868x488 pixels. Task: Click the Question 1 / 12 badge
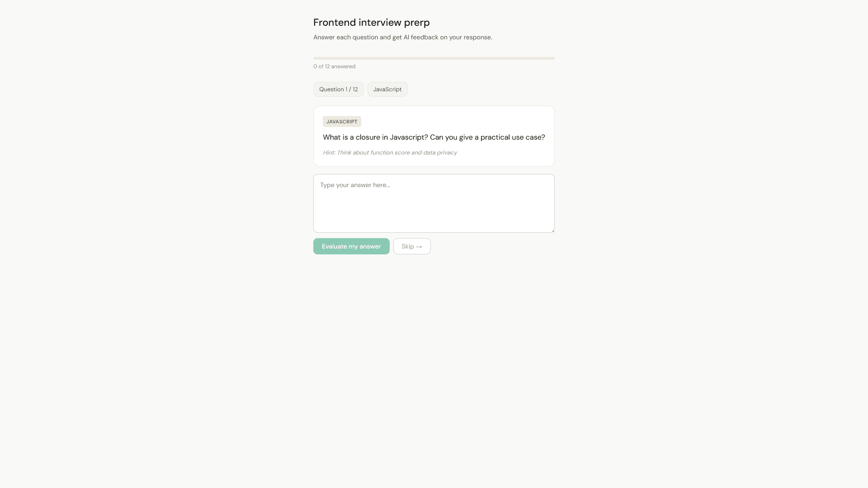click(x=338, y=89)
